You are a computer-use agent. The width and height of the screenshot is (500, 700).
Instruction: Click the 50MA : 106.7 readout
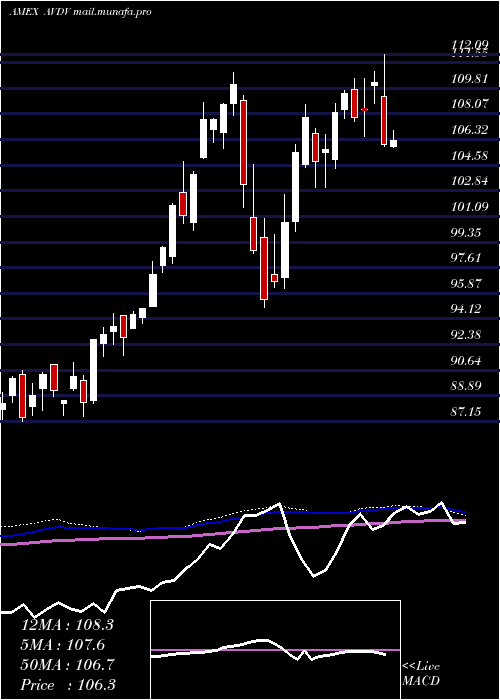coord(67,665)
